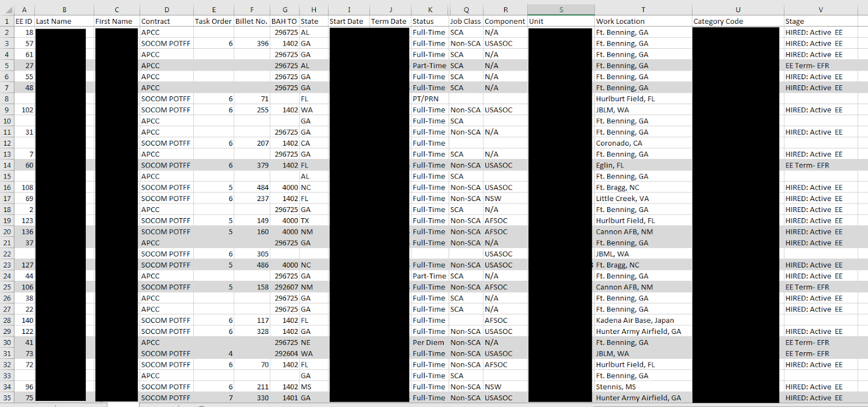This screenshot has width=868, height=407.
Task: Select row 1 header number
Action: pyautogui.click(x=7, y=21)
